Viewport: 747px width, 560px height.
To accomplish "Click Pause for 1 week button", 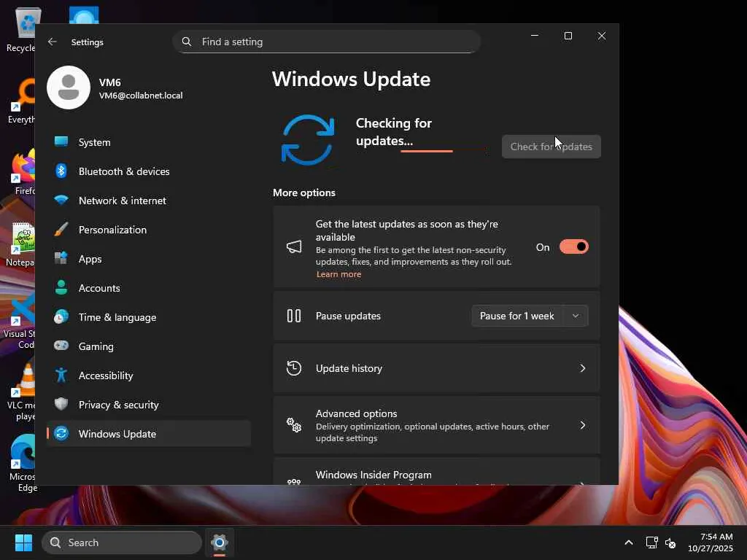I will coord(517,316).
